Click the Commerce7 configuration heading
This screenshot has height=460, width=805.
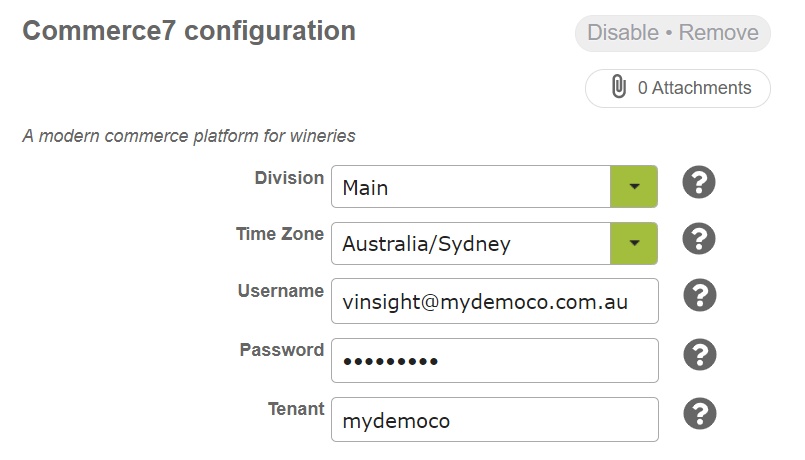pos(189,31)
